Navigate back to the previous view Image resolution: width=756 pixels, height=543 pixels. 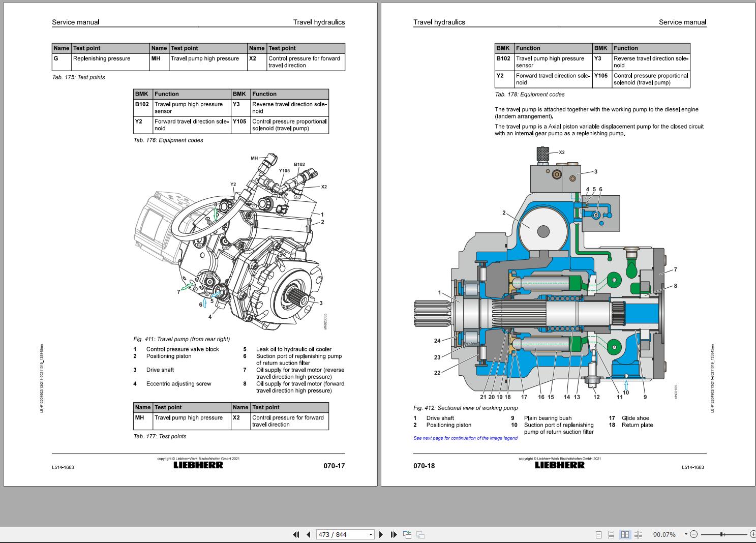click(407, 534)
